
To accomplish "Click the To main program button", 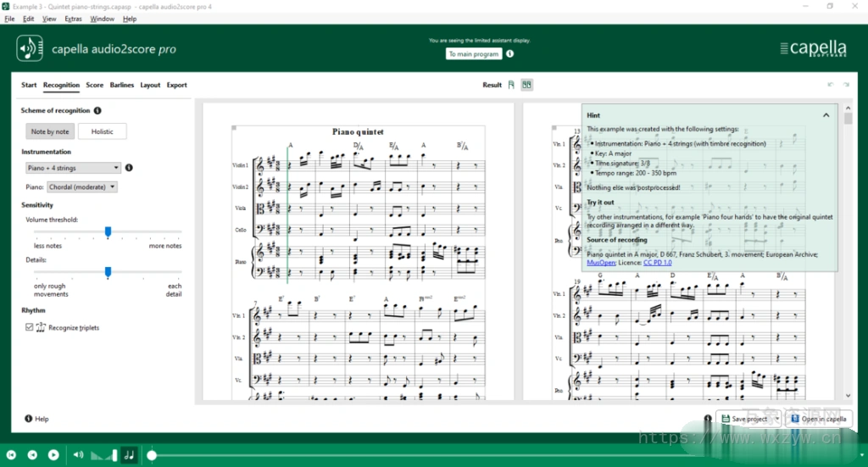I will (474, 53).
